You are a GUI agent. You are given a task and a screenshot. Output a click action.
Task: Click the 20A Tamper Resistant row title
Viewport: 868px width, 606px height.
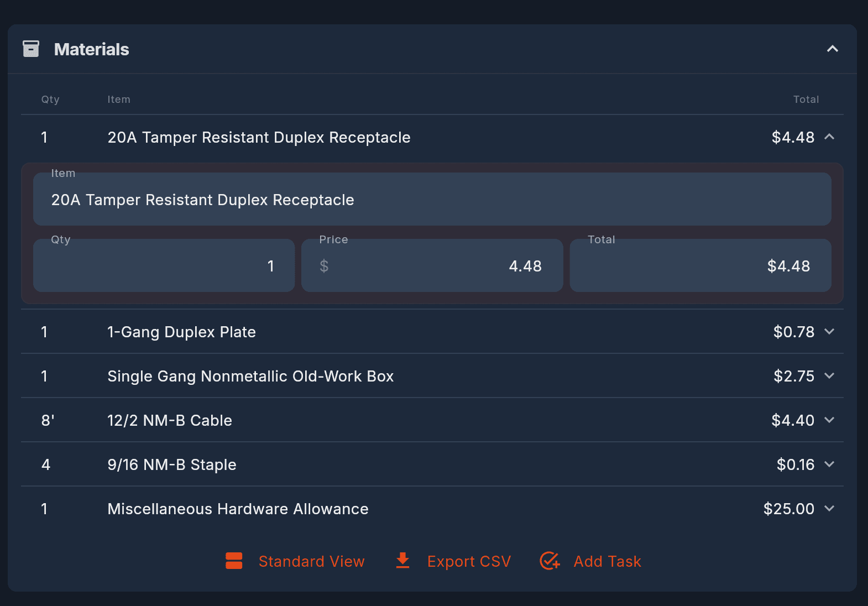point(259,137)
